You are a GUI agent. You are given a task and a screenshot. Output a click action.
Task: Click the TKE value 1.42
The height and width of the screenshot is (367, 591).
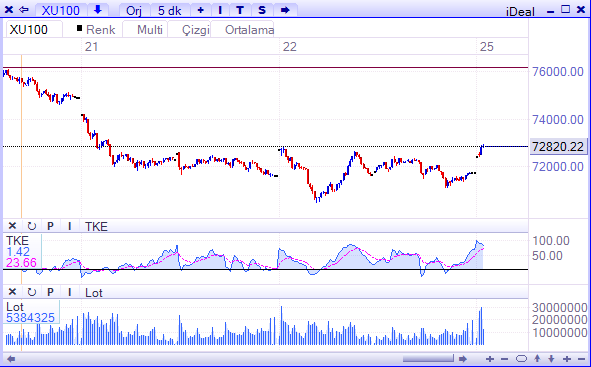[18, 251]
